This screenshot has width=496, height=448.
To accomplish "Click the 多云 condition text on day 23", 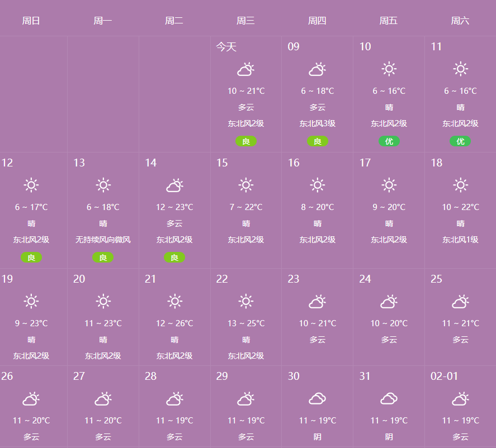I will (317, 340).
